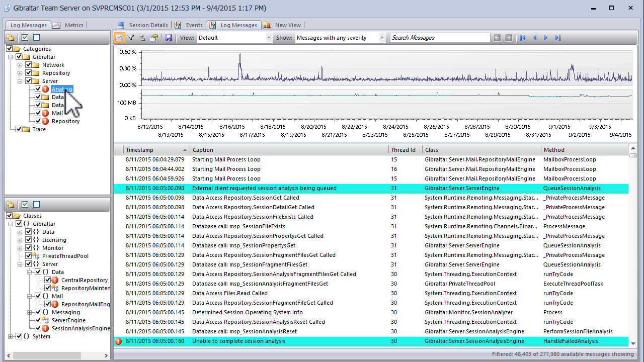Click the save floppy disk icon
Image resolution: width=644 pixels, height=362 pixels.
169,38
